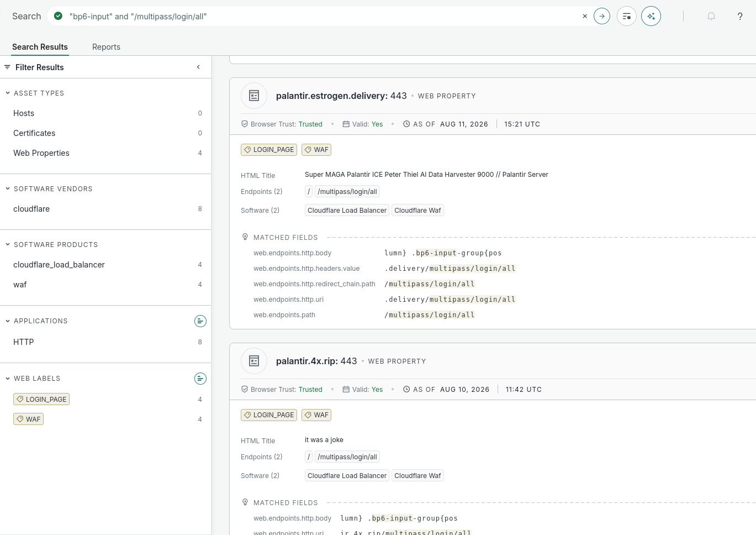Collapse the Software Products section
756x535 pixels.
(x=8, y=245)
